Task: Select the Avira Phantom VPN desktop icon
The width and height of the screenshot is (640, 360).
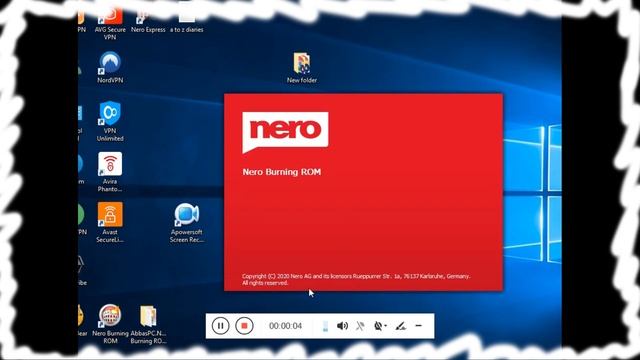Action: 110,172
